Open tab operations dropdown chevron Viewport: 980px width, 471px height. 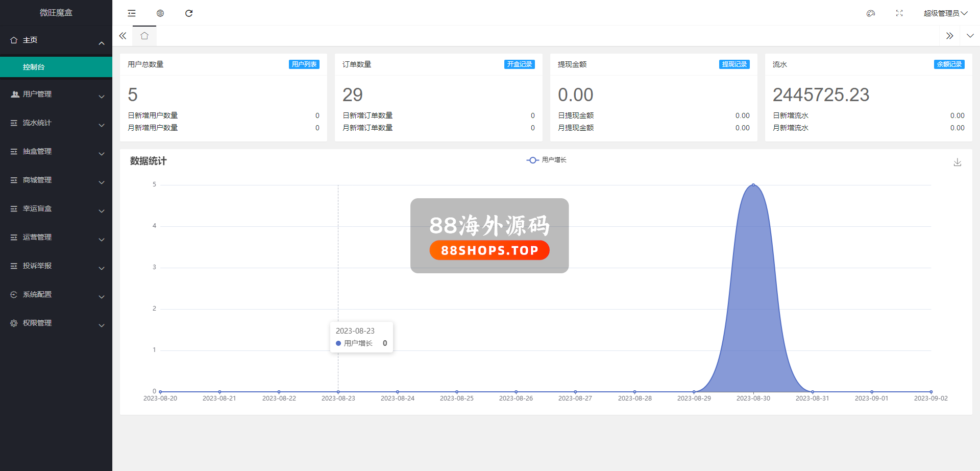pyautogui.click(x=970, y=36)
